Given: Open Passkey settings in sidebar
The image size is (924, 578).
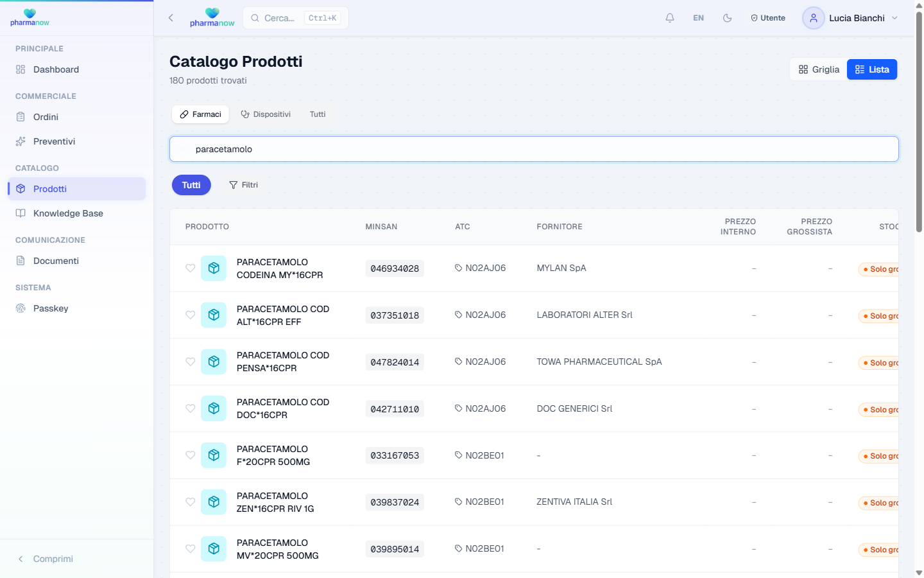Looking at the screenshot, I should [51, 308].
